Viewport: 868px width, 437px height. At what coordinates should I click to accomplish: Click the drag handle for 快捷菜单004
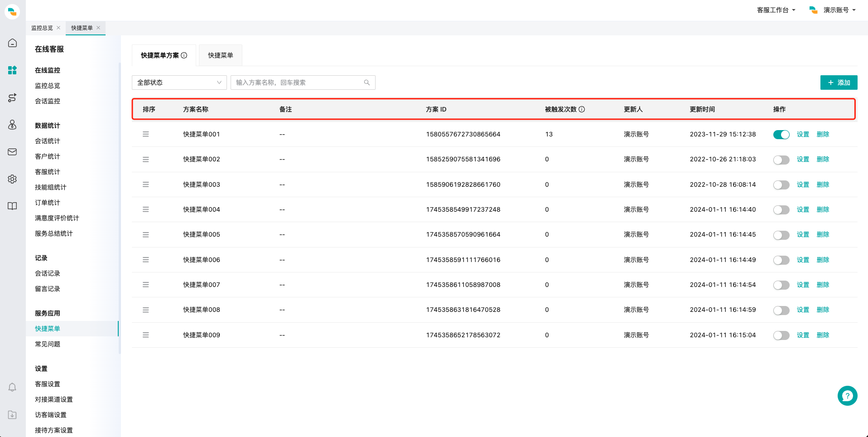click(x=146, y=209)
